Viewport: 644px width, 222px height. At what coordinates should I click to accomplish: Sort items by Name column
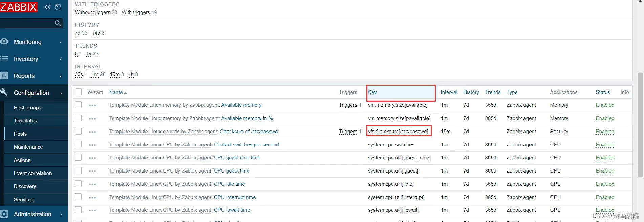coord(118,92)
